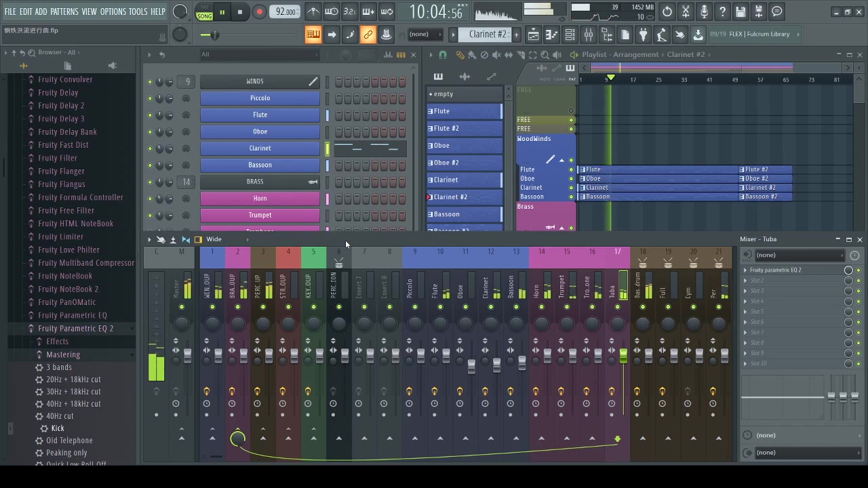Viewport: 868px width, 488px height.
Task: Pause playback with the transport play/pause button
Action: pos(222,12)
